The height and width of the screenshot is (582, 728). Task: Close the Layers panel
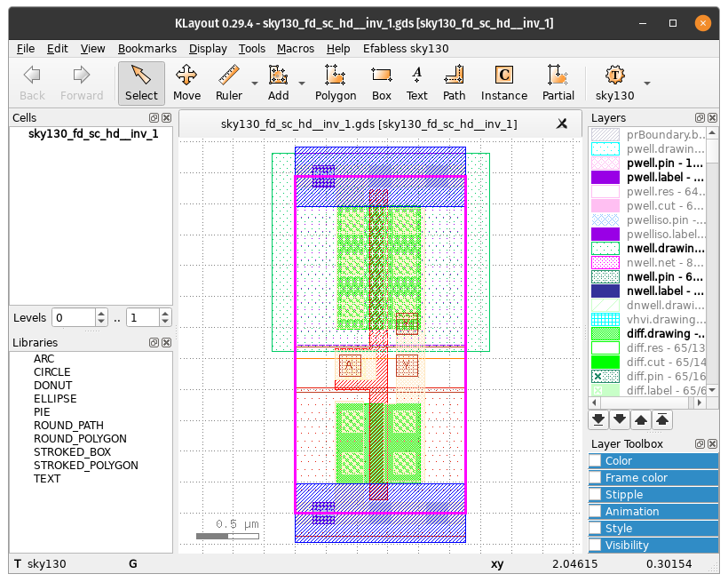click(x=712, y=117)
